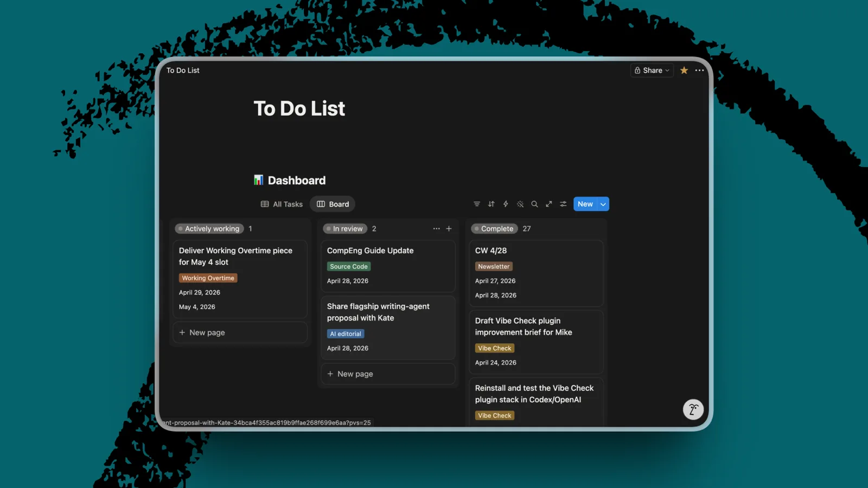Image resolution: width=868 pixels, height=488 pixels.
Task: Expand the New button dropdown arrow
Action: [x=603, y=204]
